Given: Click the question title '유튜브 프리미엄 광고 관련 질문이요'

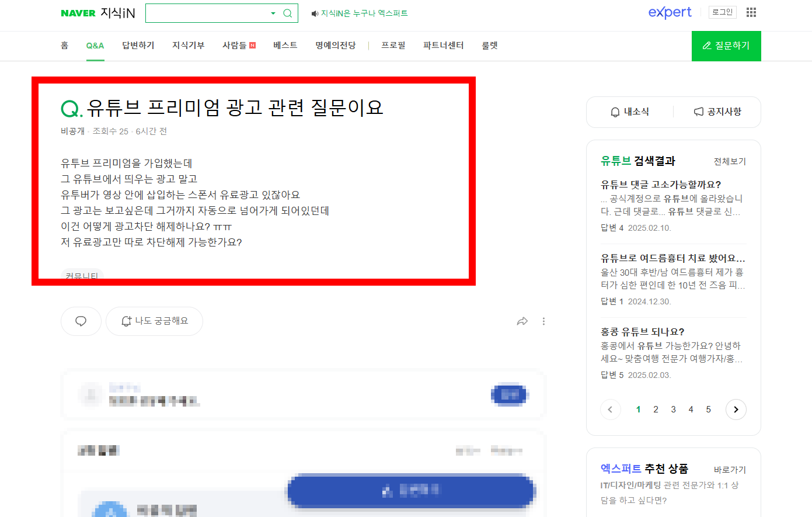Looking at the screenshot, I should (x=235, y=107).
